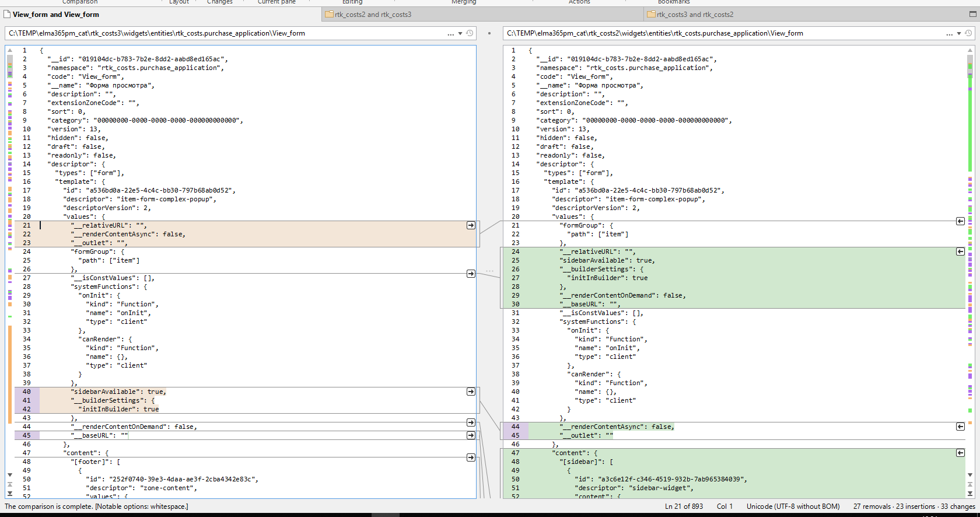
Task: Copy left lines 21-23 block to right pane
Action: tap(471, 225)
